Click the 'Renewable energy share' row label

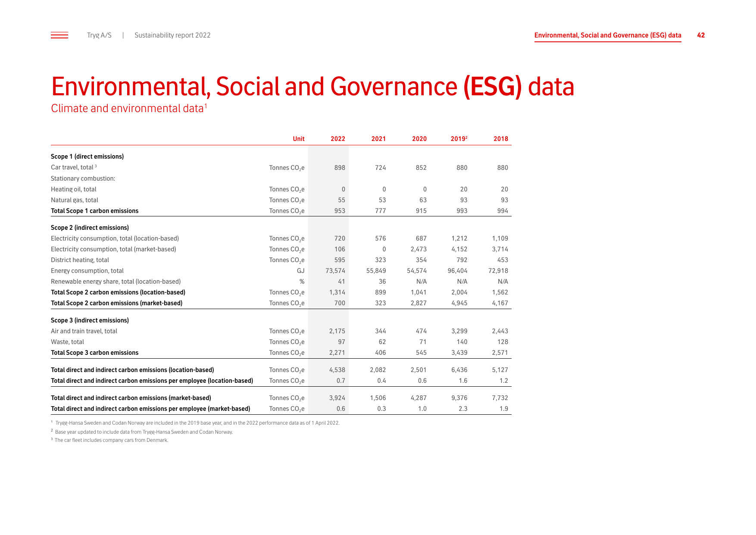pyautogui.click(x=116, y=282)
